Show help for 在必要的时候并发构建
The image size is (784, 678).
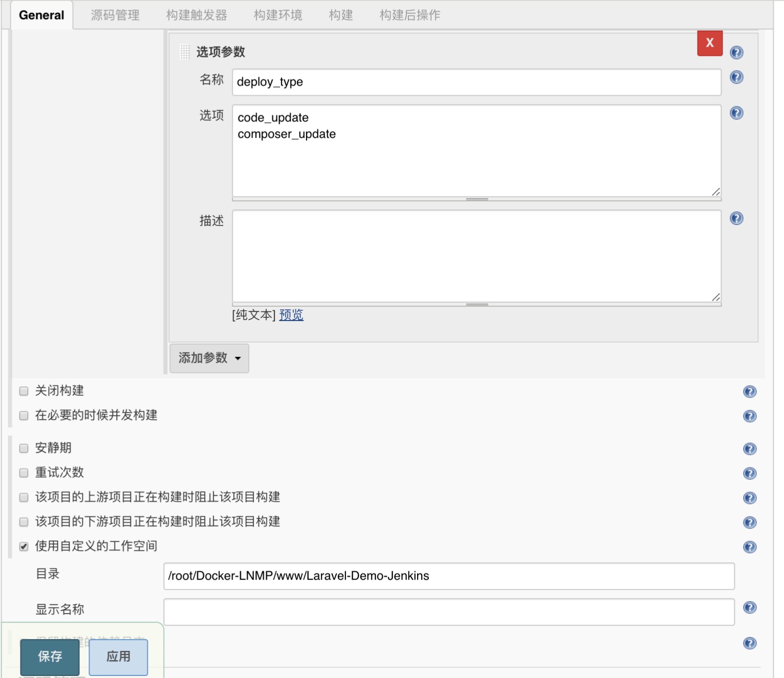750,416
